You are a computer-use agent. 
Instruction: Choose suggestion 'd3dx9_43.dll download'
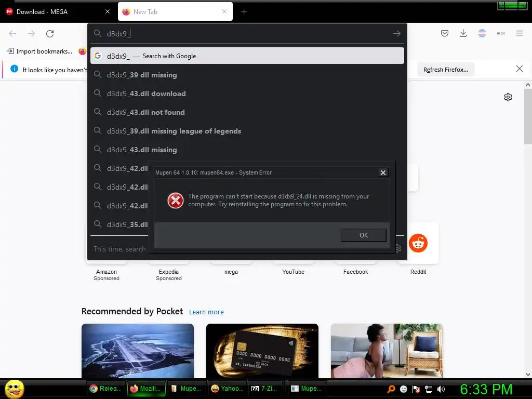(247, 94)
